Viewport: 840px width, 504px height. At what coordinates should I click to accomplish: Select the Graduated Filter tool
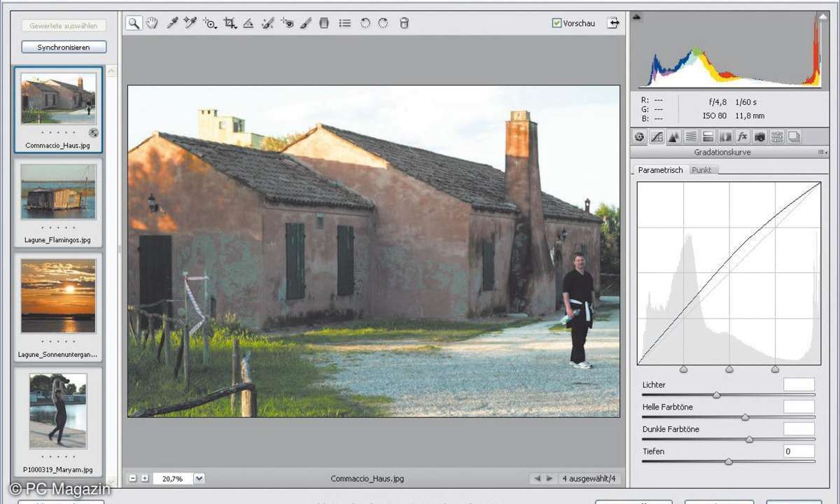[323, 23]
